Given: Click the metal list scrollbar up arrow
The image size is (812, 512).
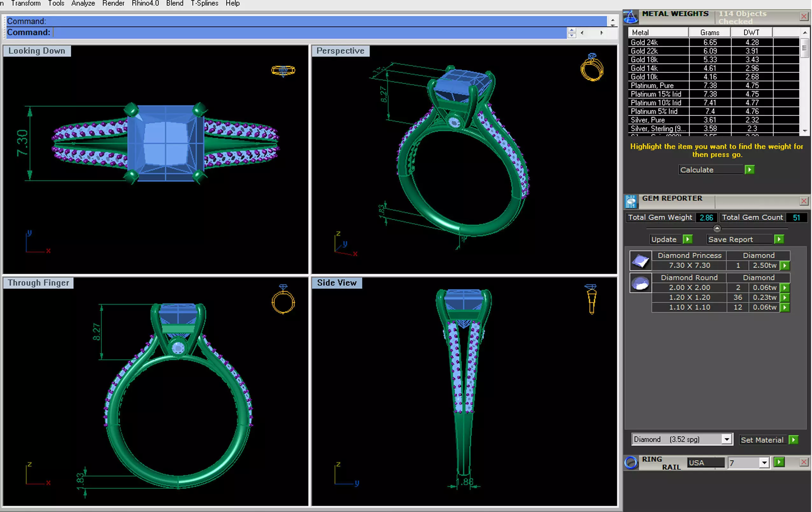Looking at the screenshot, I should pyautogui.click(x=805, y=32).
